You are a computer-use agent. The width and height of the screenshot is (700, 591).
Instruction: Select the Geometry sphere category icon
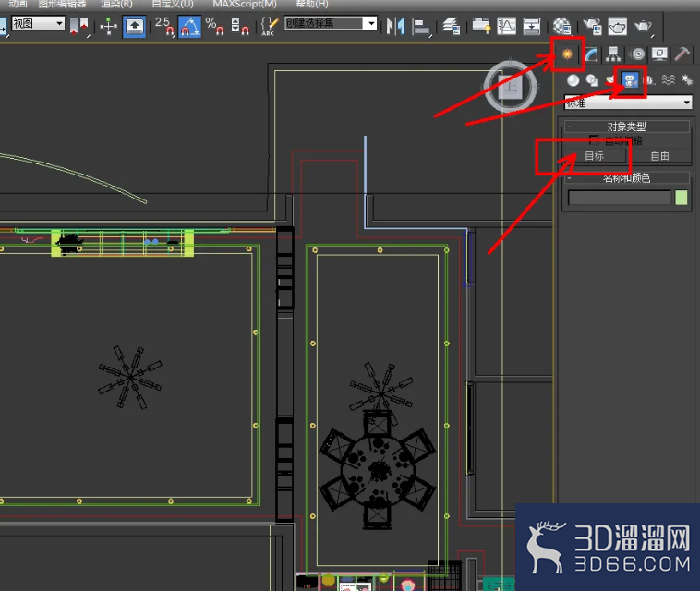[573, 80]
